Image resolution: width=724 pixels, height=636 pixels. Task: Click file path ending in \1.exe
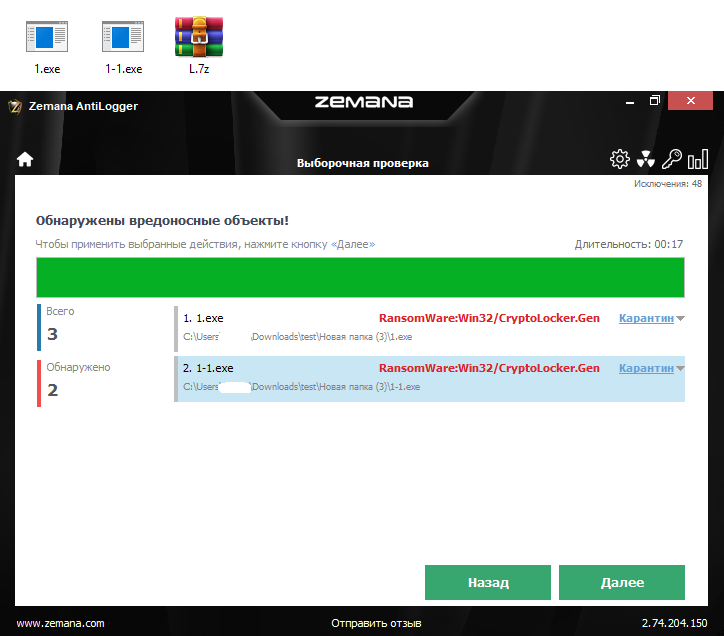point(297,337)
